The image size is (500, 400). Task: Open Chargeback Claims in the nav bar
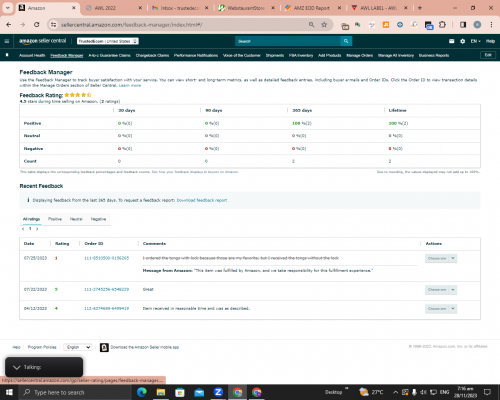coord(152,55)
